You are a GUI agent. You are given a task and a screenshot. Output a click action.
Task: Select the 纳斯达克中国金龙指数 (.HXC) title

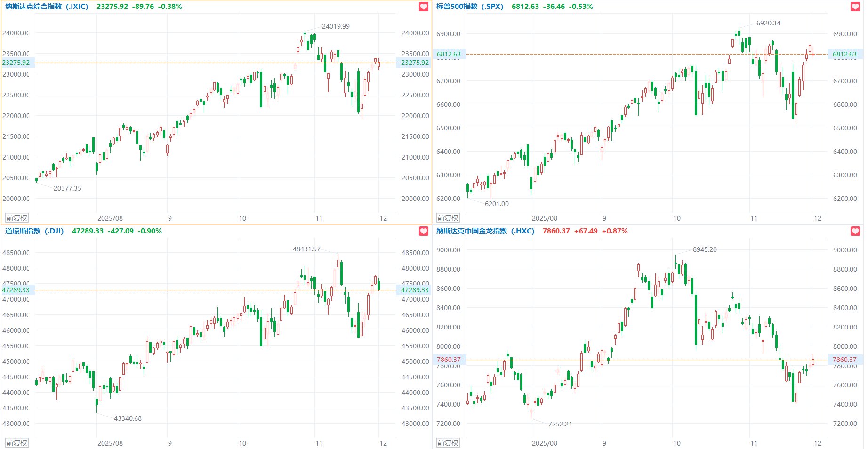[485, 231]
